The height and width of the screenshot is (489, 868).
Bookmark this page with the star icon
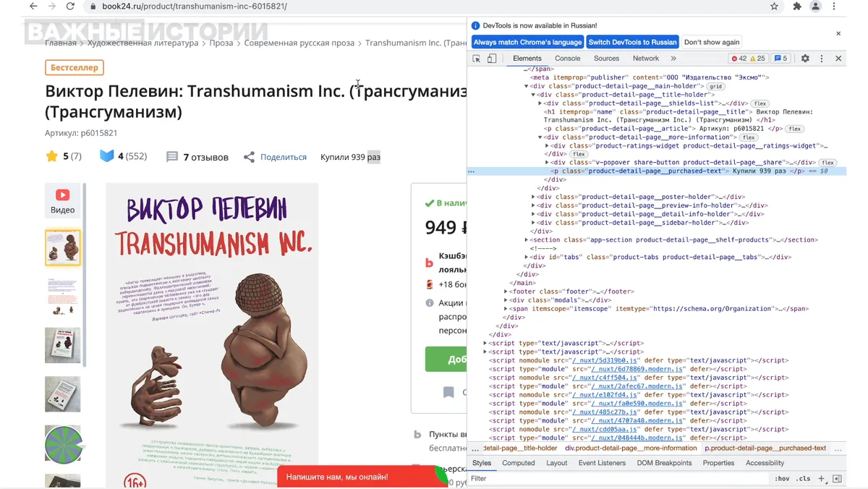pyautogui.click(x=775, y=7)
